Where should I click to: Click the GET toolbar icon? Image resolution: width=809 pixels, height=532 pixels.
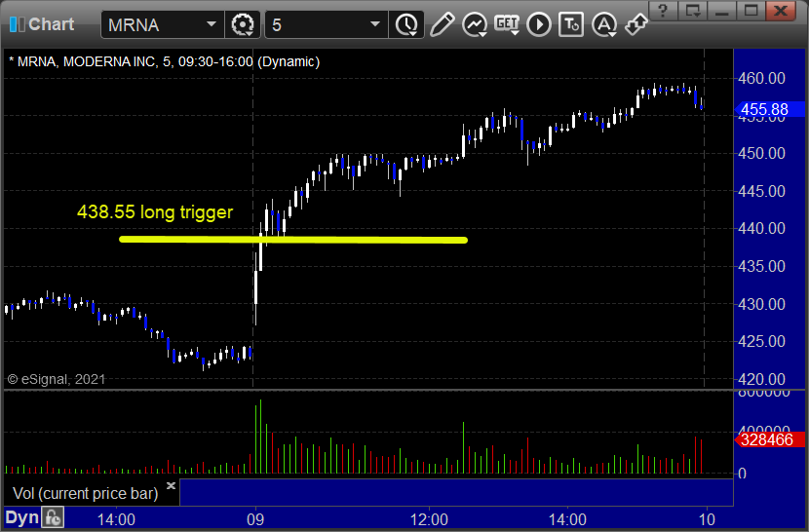click(x=507, y=24)
